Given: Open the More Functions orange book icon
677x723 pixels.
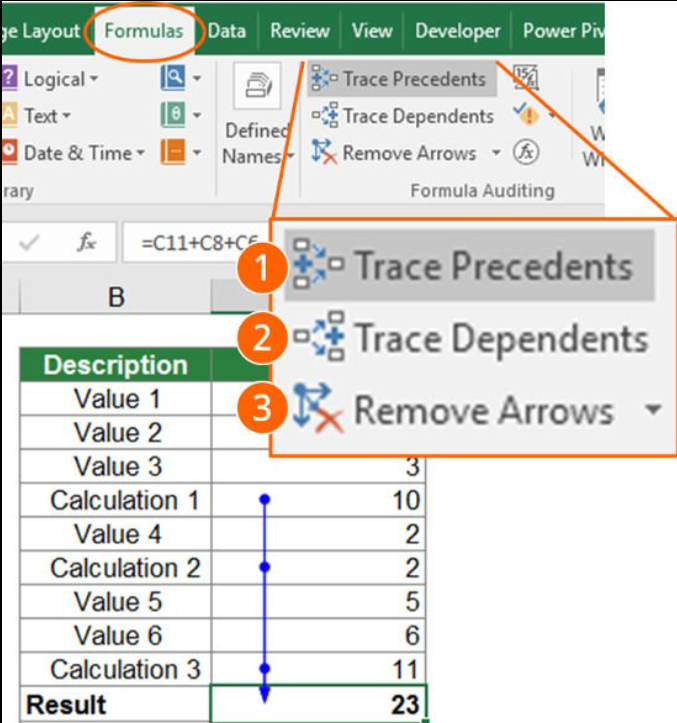Looking at the screenshot, I should coord(173,152).
